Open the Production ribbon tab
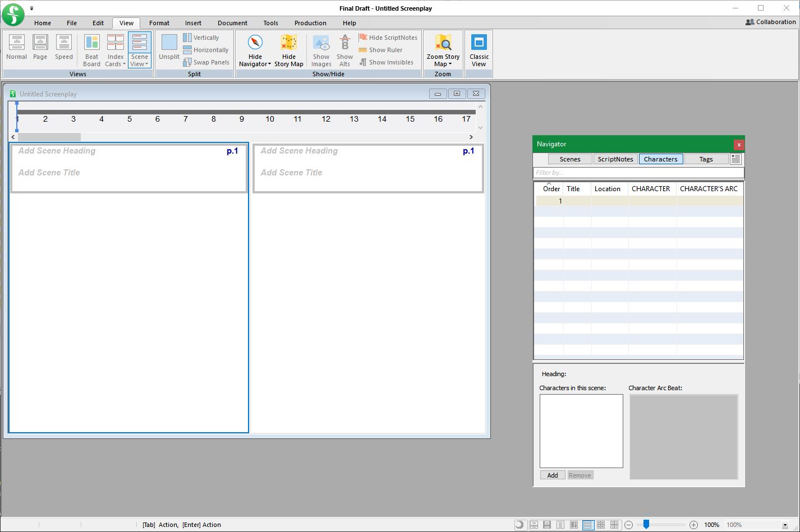800x532 pixels. [x=310, y=23]
